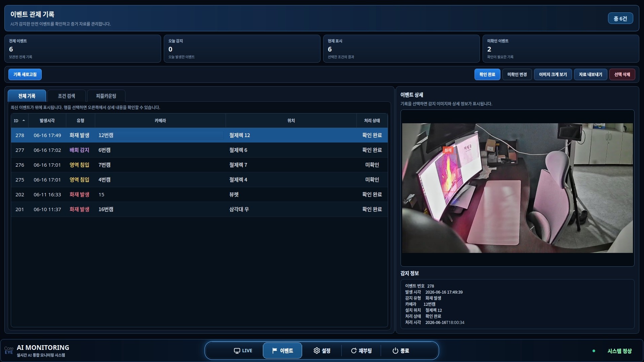Screen dimensions: 644x362
Task: Click the 미확인 변경 button
Action: [x=517, y=74]
